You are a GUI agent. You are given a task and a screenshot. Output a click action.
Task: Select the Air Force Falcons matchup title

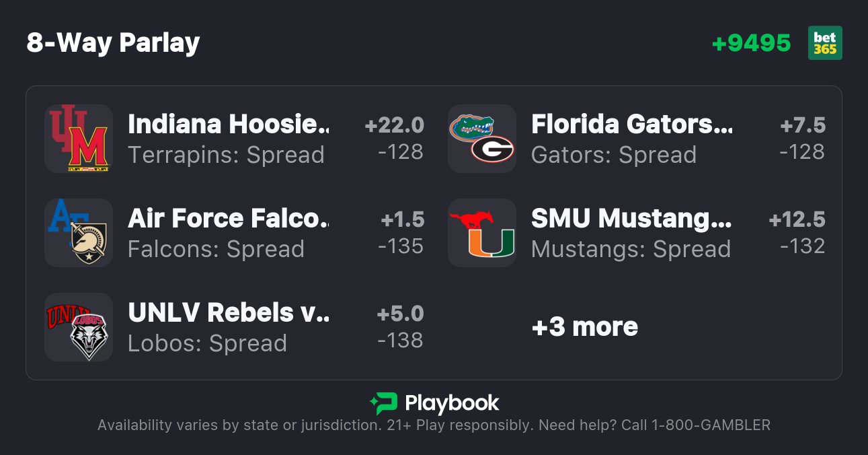pos(228,219)
